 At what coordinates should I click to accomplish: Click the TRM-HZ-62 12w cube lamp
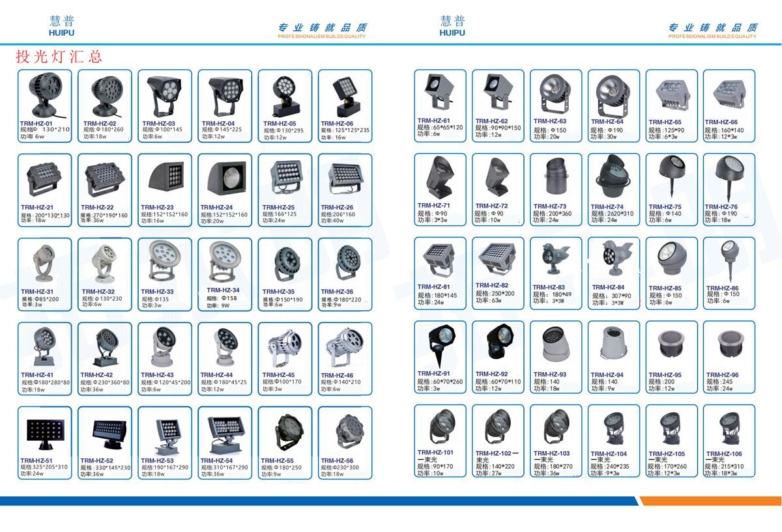coord(498,93)
